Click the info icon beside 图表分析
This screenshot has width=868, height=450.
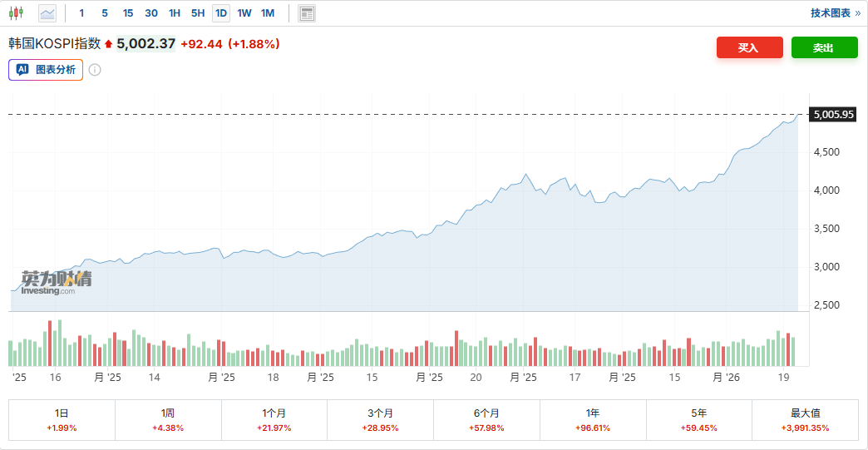pyautogui.click(x=95, y=70)
